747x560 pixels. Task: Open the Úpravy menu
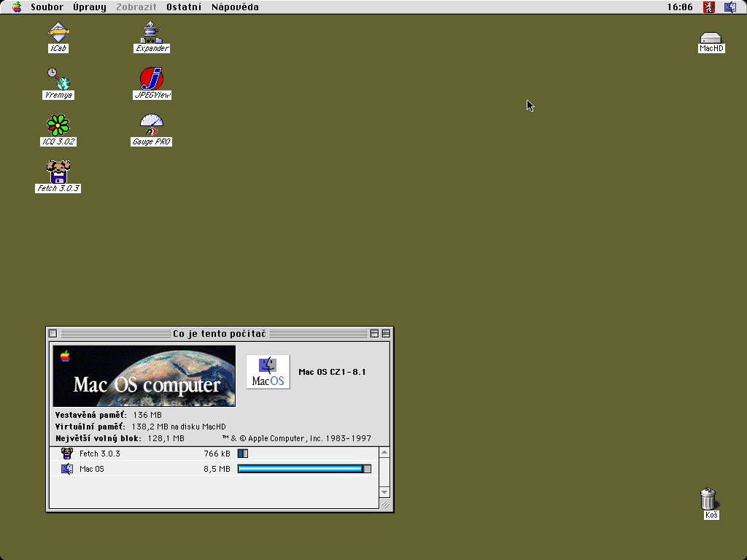[x=89, y=7]
